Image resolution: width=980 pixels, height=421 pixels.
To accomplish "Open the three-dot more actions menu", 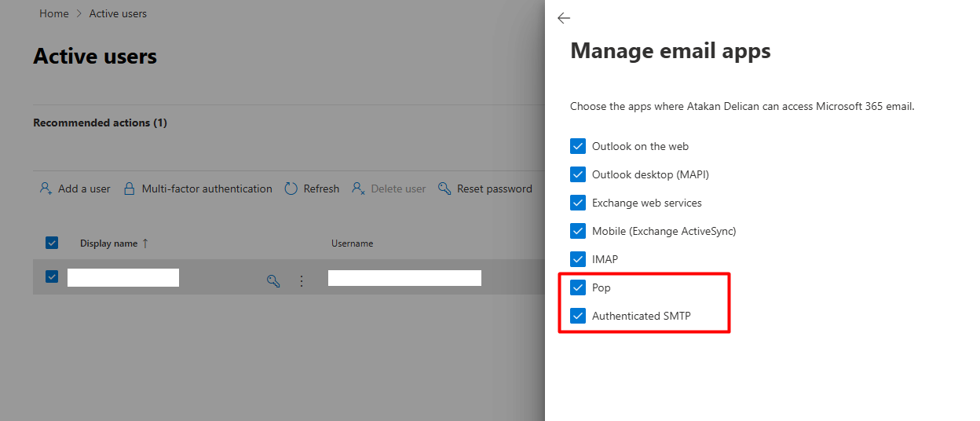I will [x=302, y=280].
